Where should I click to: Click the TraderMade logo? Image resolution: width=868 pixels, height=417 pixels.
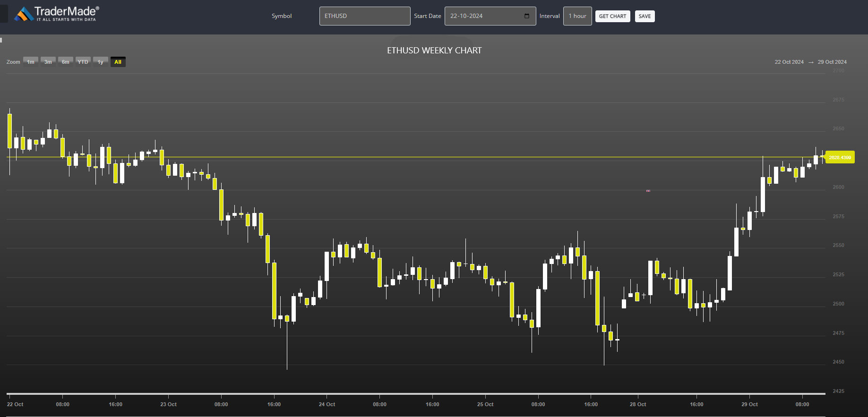tap(57, 14)
